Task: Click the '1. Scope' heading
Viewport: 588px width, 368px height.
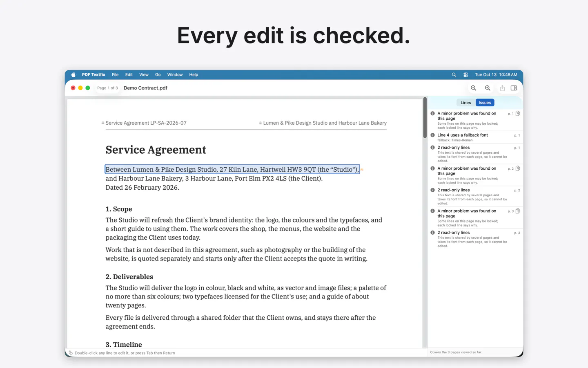Action: tap(119, 209)
